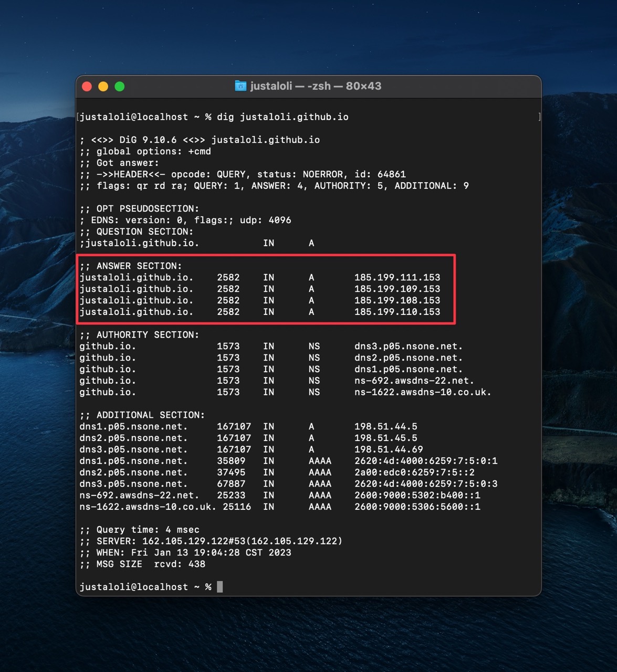
Task: Click IP address 198.51.44.5
Action: click(x=386, y=427)
